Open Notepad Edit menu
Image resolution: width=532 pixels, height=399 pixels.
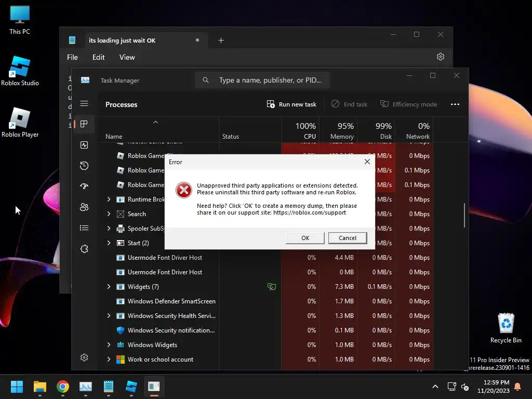click(98, 57)
